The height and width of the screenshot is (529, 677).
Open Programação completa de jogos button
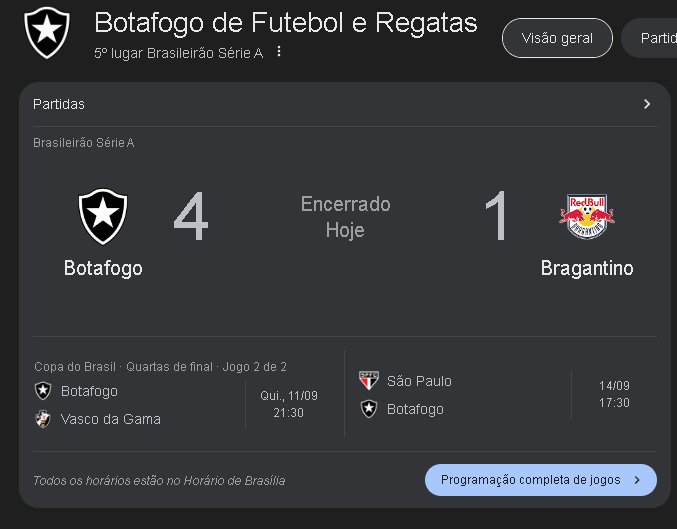click(541, 480)
